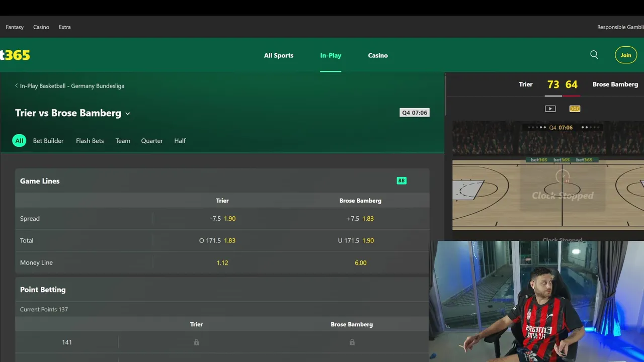This screenshot has width=644, height=362.
Task: Click Brose Bamberg column header in Point Betting
Action: 352,324
